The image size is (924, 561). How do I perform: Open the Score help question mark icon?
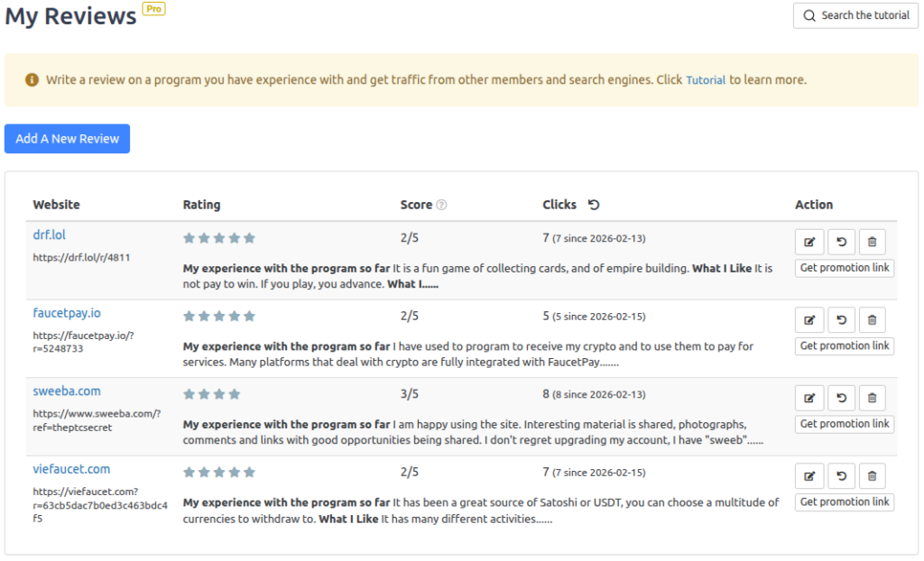(x=441, y=205)
